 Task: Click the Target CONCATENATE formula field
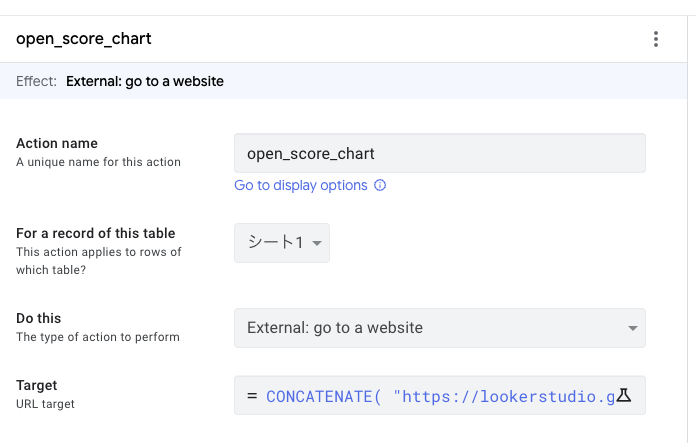tap(430, 396)
